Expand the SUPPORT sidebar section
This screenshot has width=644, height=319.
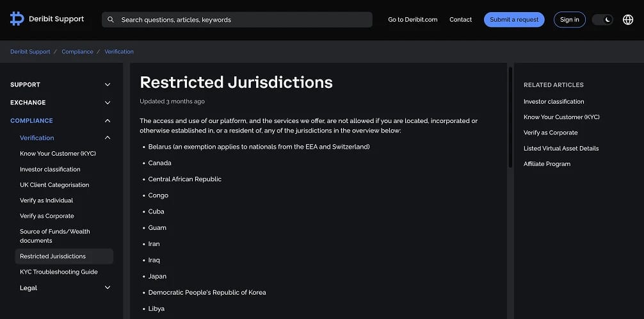point(108,85)
